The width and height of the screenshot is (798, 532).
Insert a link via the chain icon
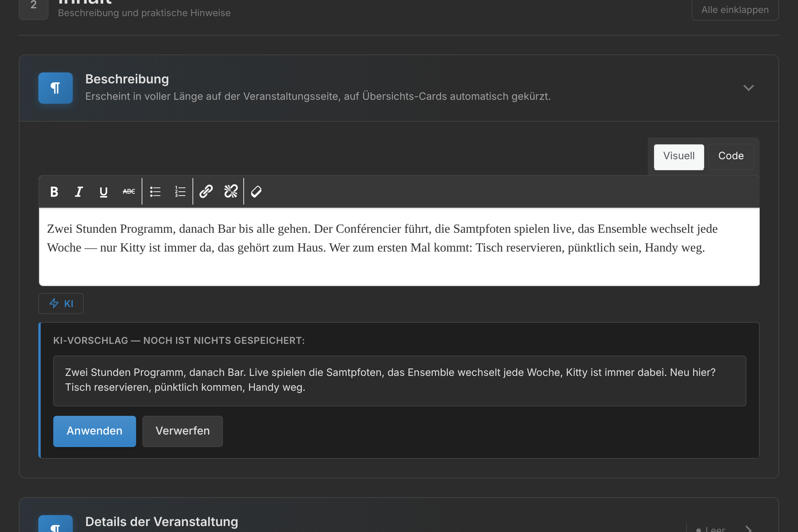(206, 191)
